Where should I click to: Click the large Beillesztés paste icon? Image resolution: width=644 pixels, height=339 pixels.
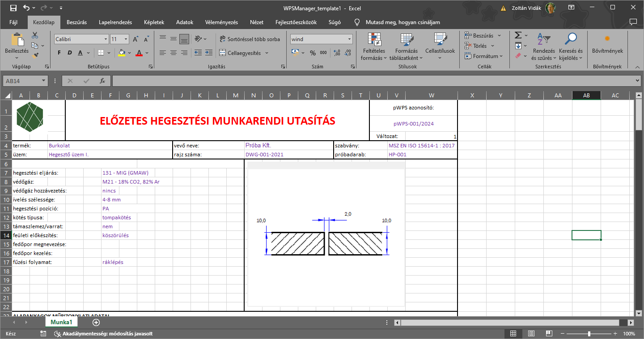[17, 40]
